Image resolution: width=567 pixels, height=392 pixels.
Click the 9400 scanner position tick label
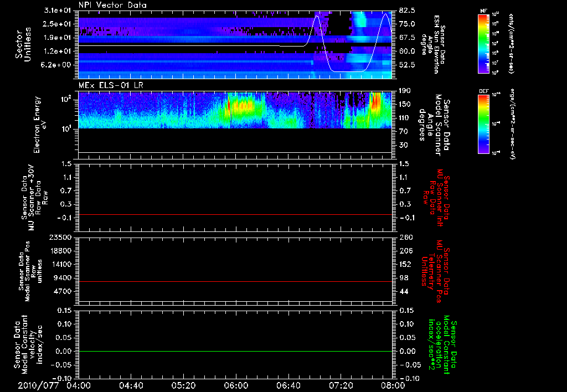(63, 278)
